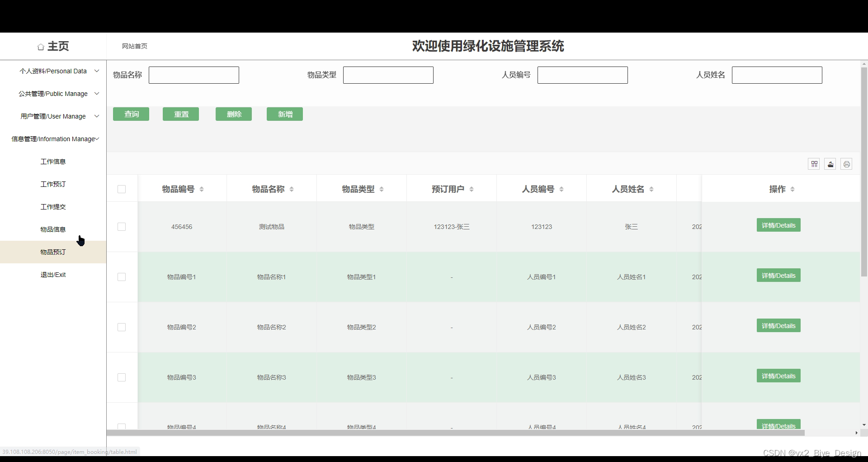
Task: Click cell 人员编号3
Action: pos(542,377)
